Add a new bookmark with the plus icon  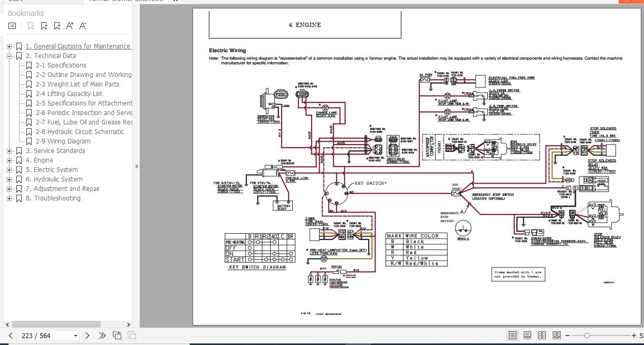[44, 26]
